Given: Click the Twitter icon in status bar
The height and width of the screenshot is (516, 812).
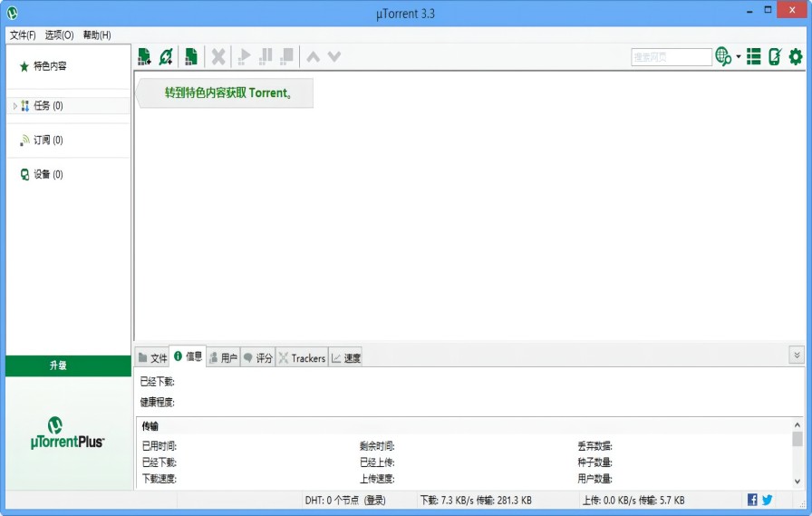Looking at the screenshot, I should point(768,500).
